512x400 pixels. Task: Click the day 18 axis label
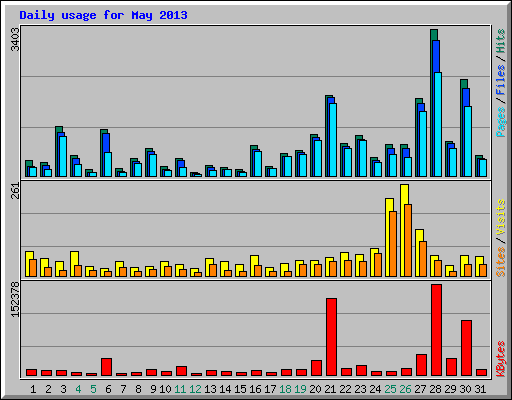click(x=286, y=389)
